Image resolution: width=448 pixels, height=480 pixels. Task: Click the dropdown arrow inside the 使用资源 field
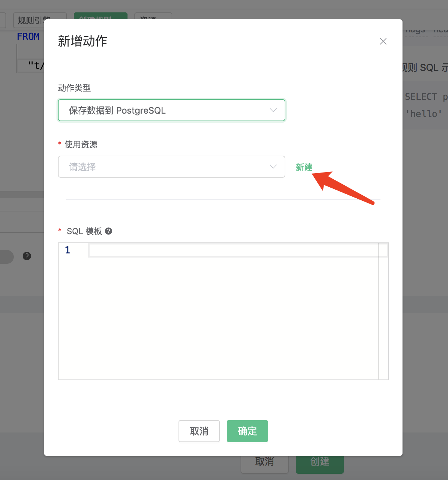(x=273, y=167)
